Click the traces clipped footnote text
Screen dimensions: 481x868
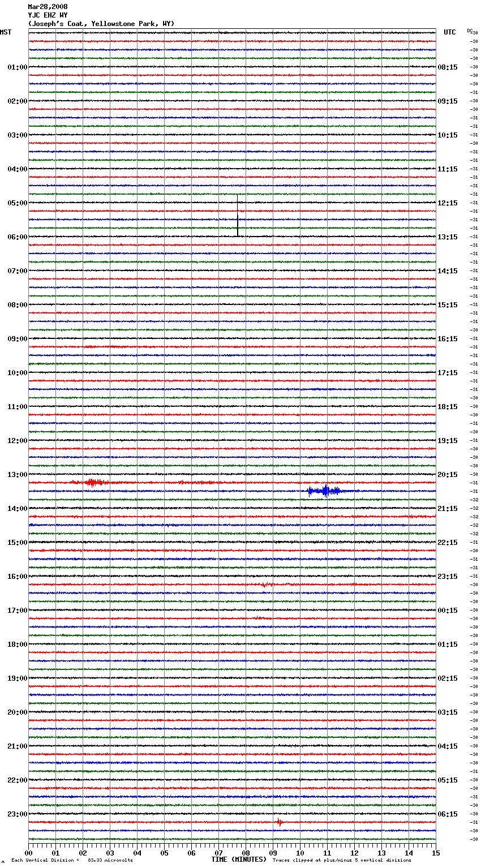coord(342,861)
